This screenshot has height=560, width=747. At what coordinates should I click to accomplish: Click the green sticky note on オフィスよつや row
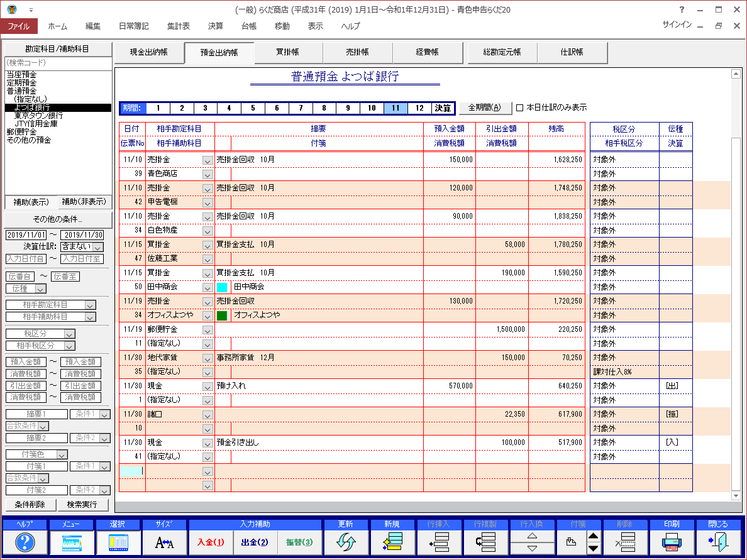point(222,316)
